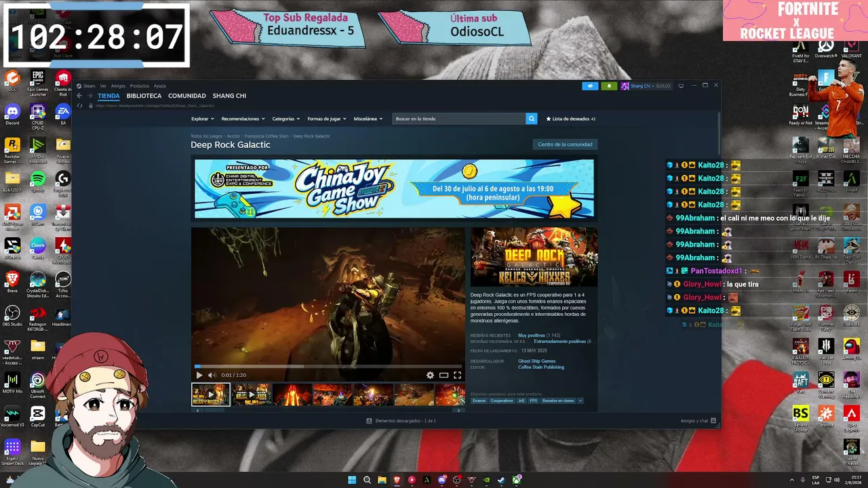Open the CapCut desktop shortcut
Viewport: 868px width, 488px height.
[x=38, y=416]
